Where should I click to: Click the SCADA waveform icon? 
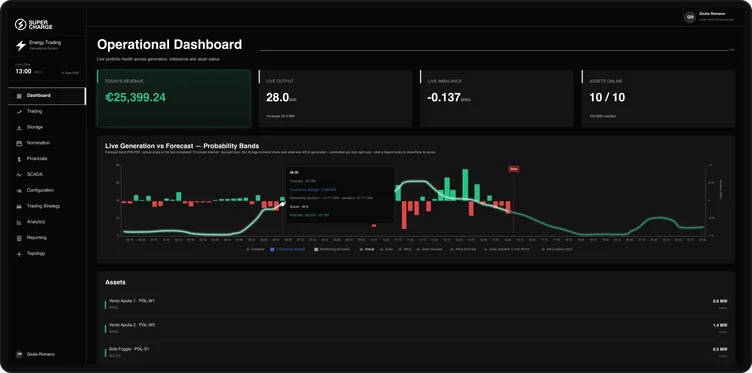(19, 175)
